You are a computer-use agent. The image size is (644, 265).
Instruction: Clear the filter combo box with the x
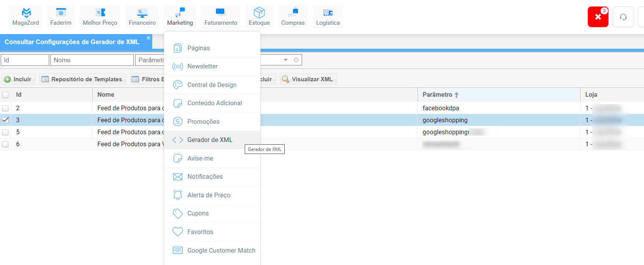[296, 60]
